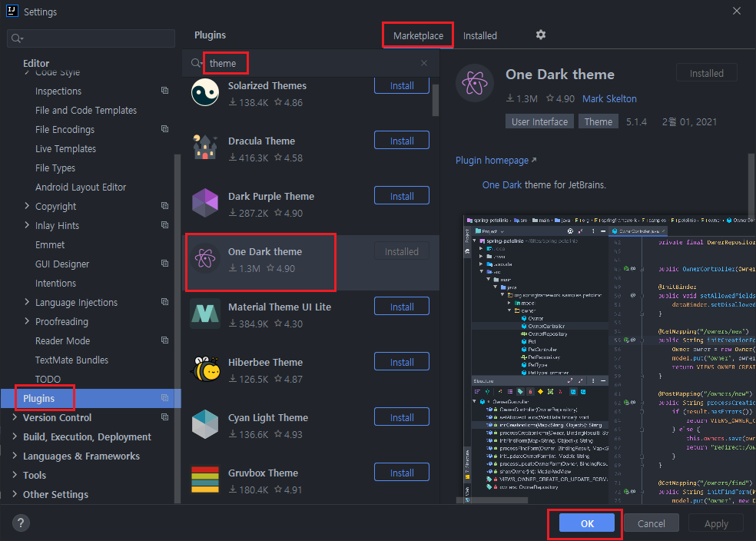Click the project-level icon beside Language Injections
The height and width of the screenshot is (541, 756).
point(165,302)
